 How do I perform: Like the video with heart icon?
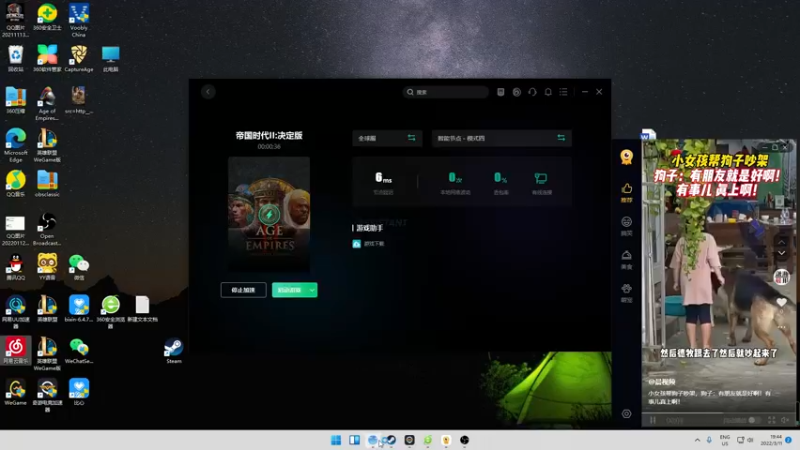click(x=781, y=303)
